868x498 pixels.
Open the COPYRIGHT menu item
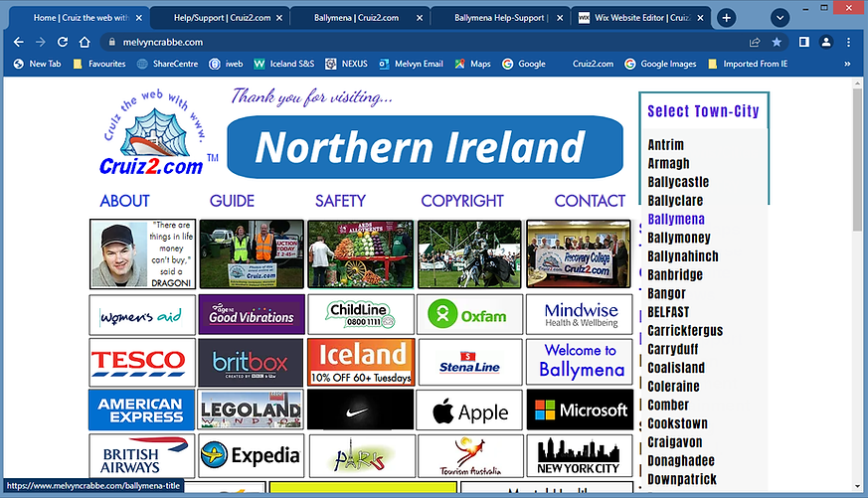point(462,201)
